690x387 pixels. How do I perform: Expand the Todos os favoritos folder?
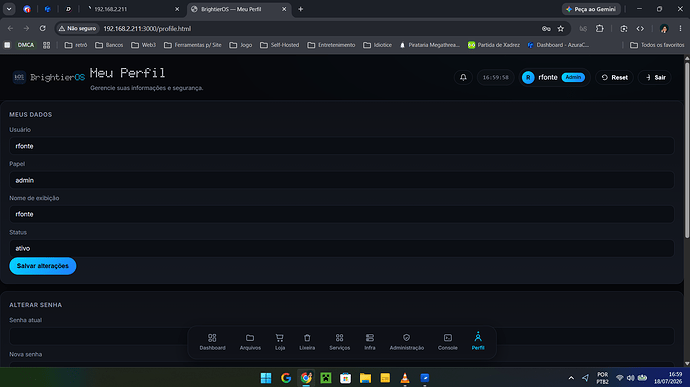(x=657, y=45)
